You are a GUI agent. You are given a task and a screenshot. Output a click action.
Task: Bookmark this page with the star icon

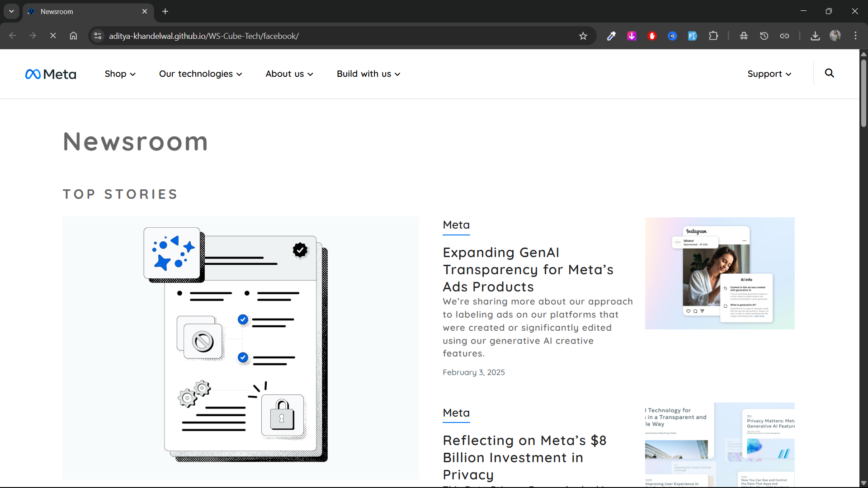583,36
